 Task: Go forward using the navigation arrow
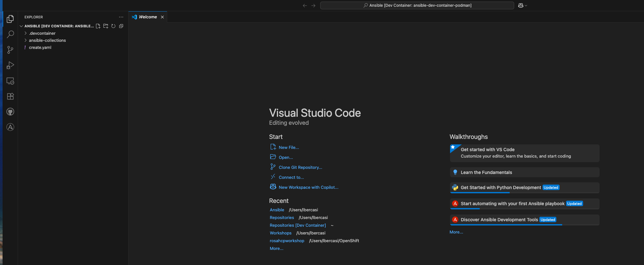(x=313, y=5)
